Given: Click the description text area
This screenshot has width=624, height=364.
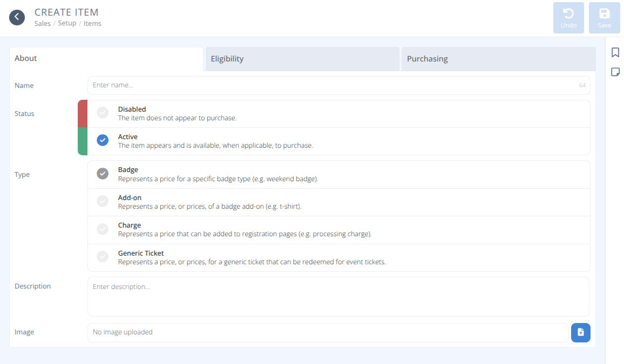Looking at the screenshot, I should tap(338, 296).
